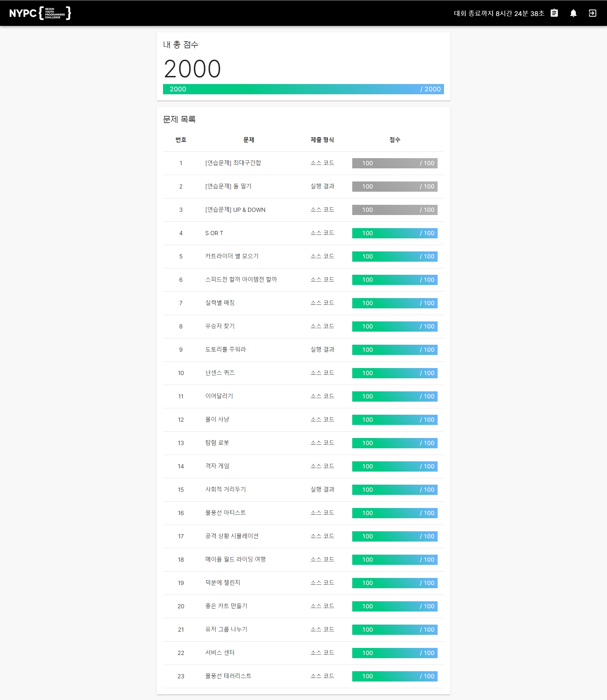This screenshot has height=700, width=607.
Task: Select the 우승자 찾기 problem row
Action: [303, 326]
